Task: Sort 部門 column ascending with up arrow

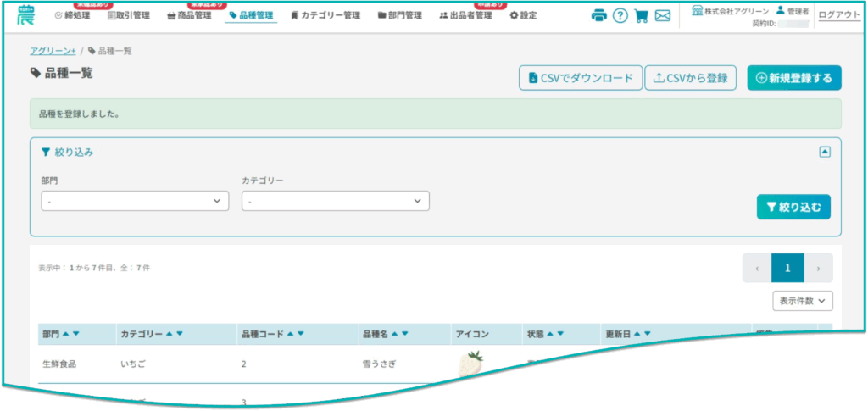Action: coord(65,334)
